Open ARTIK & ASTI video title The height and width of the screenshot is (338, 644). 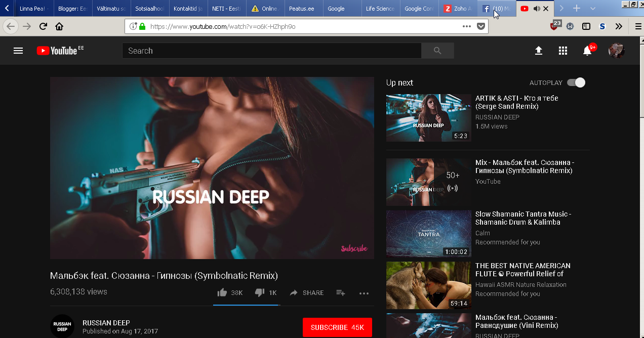516,102
